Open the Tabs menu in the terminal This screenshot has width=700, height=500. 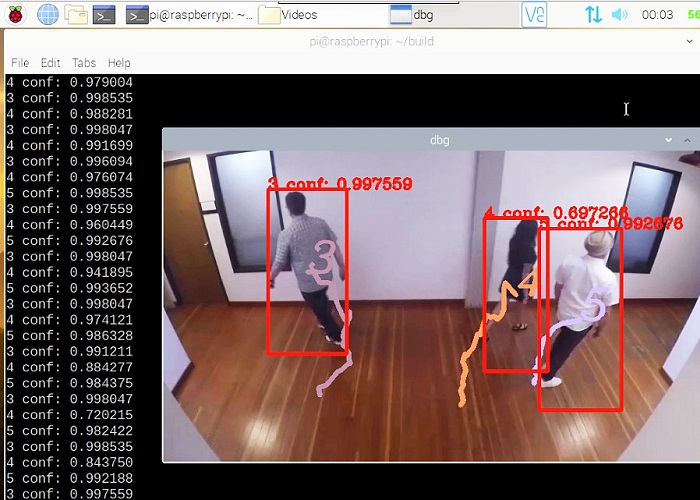83,62
